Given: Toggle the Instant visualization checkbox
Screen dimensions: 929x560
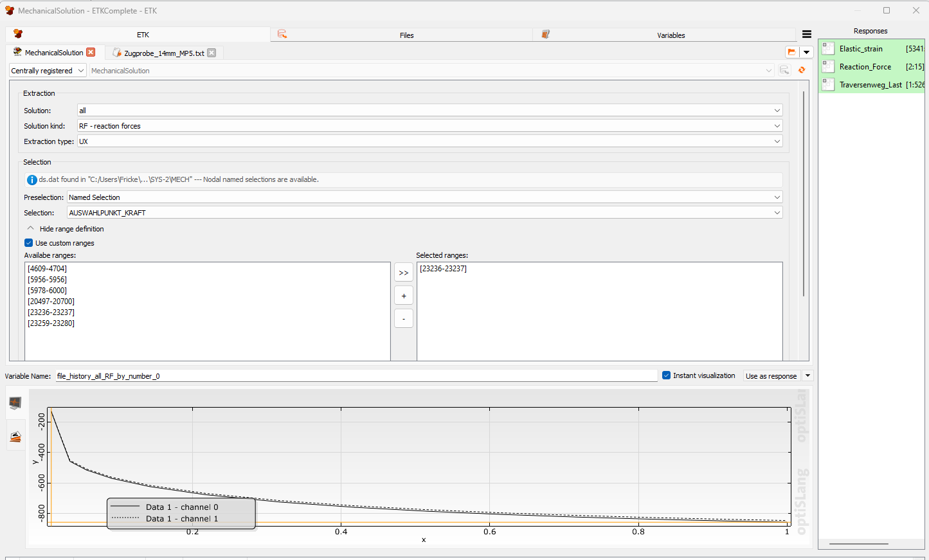Looking at the screenshot, I should 666,375.
